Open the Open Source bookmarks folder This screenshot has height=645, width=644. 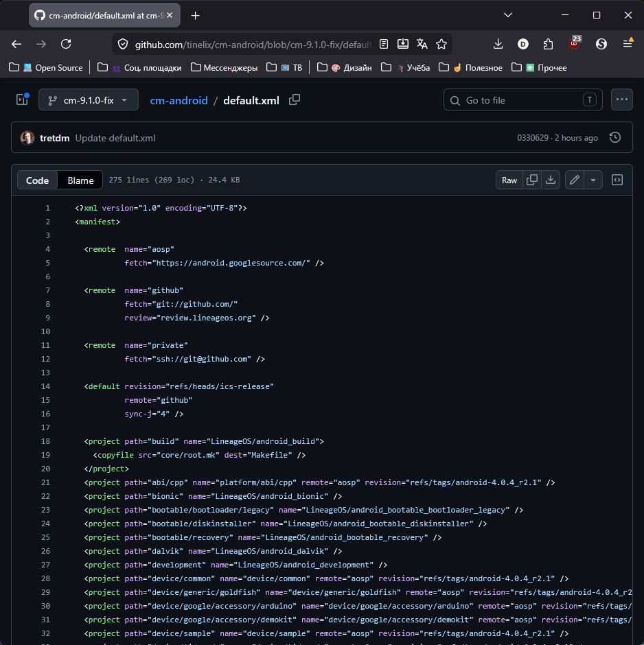coord(46,68)
